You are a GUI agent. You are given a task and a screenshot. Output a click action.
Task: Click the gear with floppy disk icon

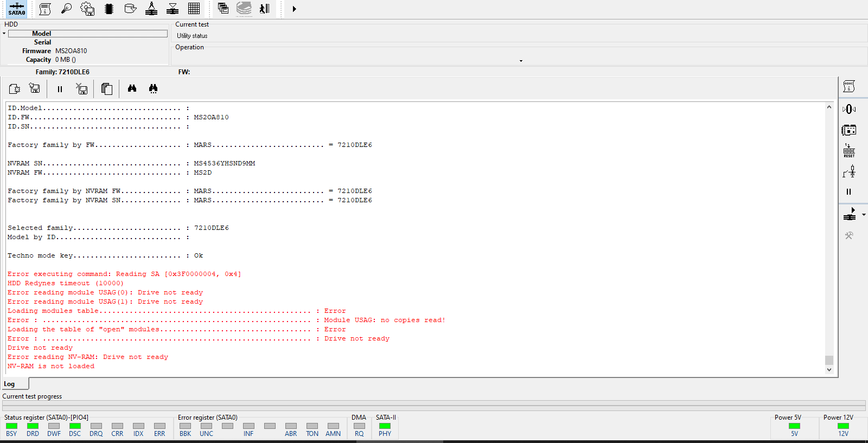(87, 9)
